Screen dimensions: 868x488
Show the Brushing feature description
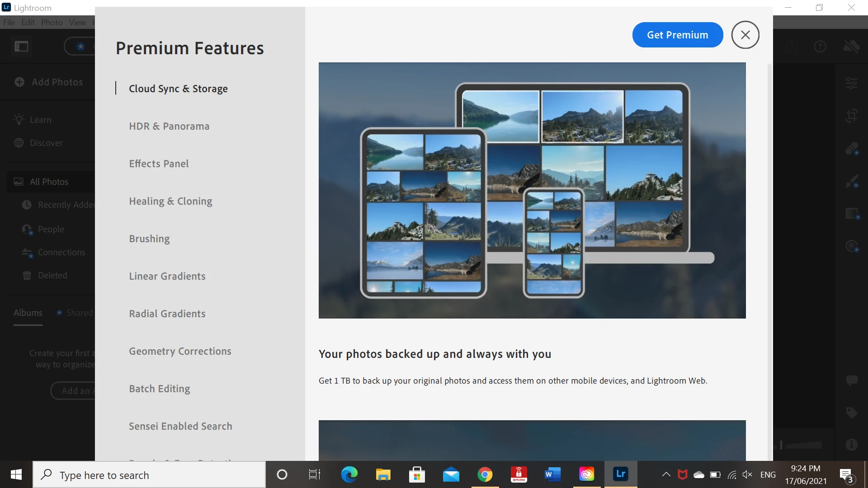pos(149,239)
